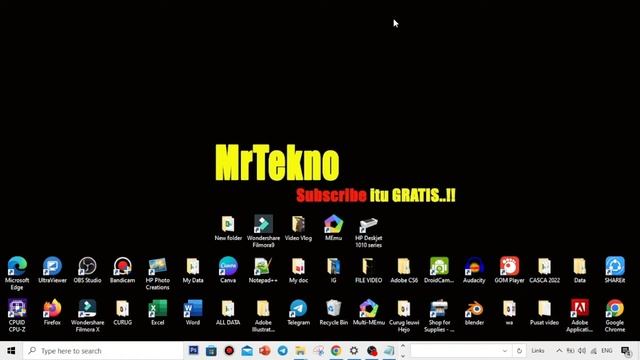Screen dimensions: 640x360
Task: Open the notification Action Center
Action: (626, 351)
